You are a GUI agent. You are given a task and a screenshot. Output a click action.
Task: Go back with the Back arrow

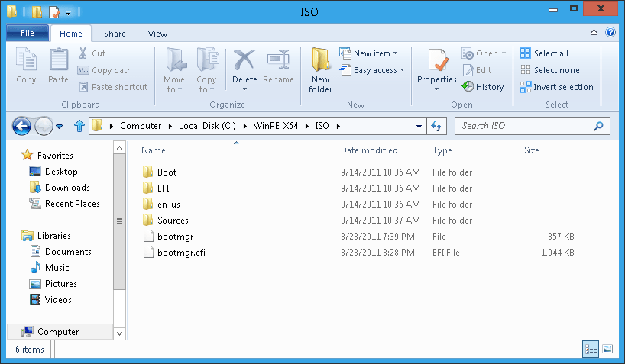pyautogui.click(x=21, y=127)
